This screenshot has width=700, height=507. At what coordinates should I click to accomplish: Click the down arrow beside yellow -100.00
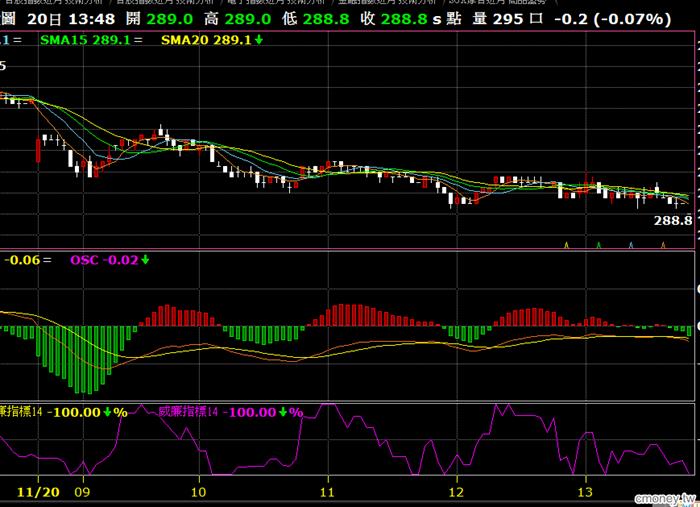(107, 412)
